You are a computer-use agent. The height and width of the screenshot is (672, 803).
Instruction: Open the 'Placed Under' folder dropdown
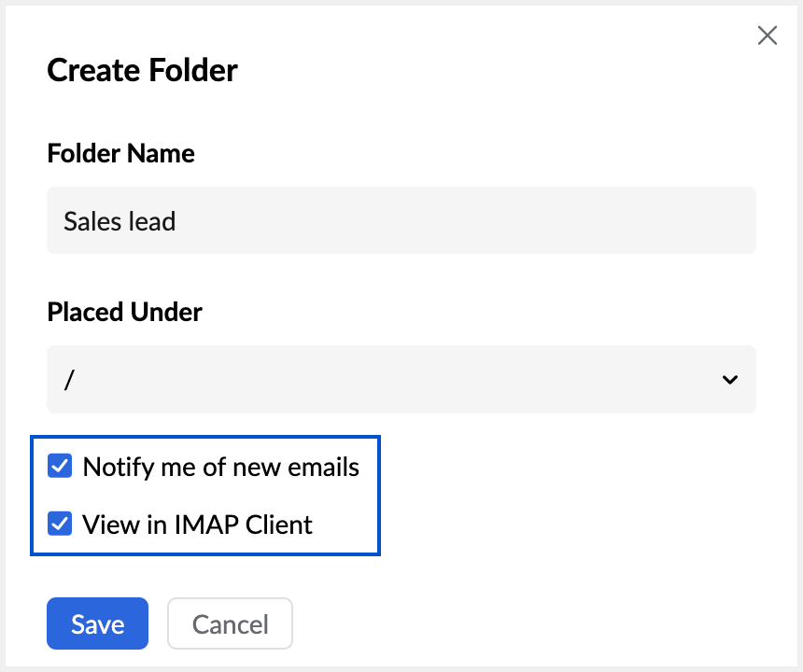point(401,379)
